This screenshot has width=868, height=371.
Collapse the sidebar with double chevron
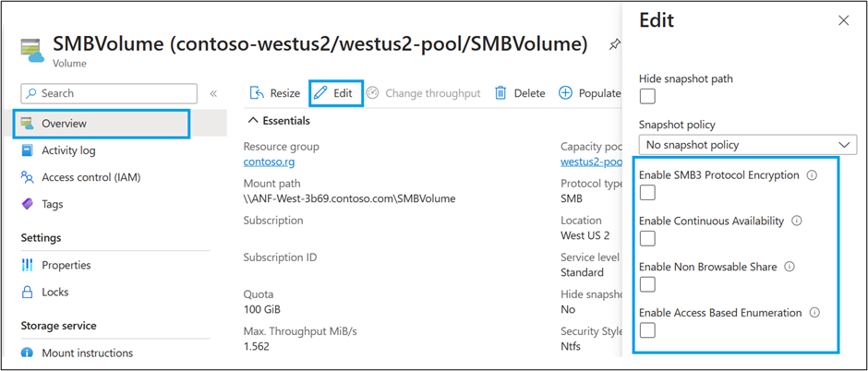[x=213, y=93]
